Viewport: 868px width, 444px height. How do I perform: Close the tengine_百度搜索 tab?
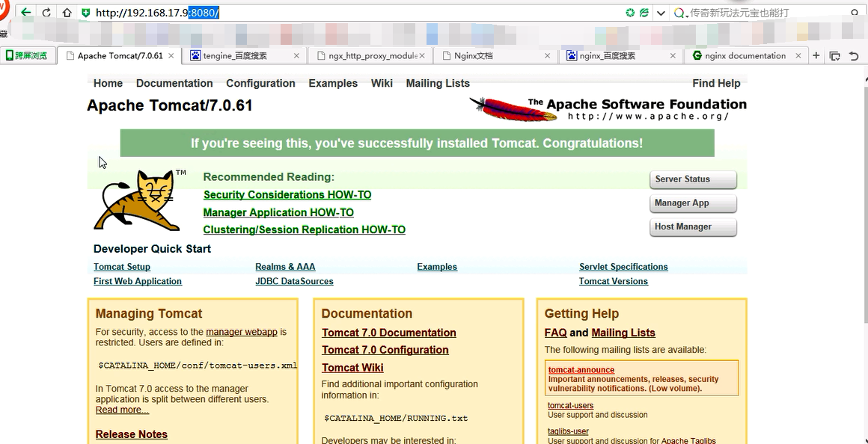click(x=296, y=55)
